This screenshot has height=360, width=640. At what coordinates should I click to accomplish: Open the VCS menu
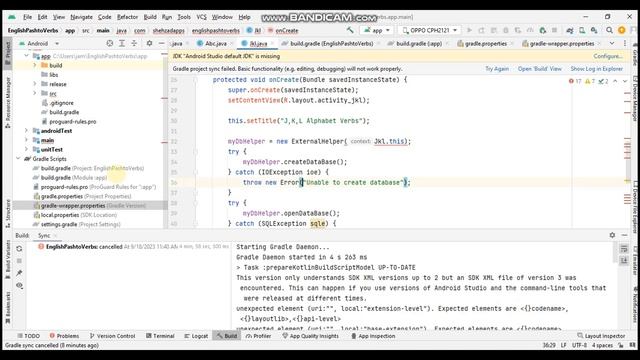pos(201,17)
